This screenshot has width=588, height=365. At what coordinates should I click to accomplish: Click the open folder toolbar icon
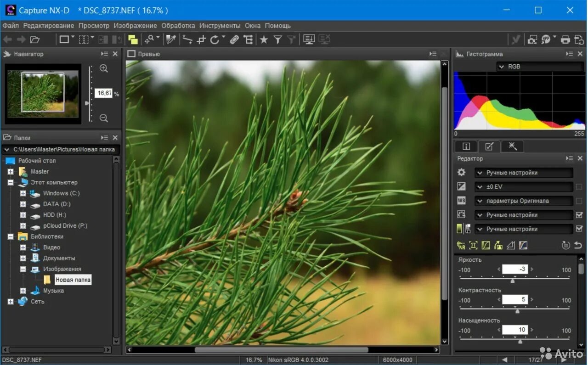click(35, 39)
